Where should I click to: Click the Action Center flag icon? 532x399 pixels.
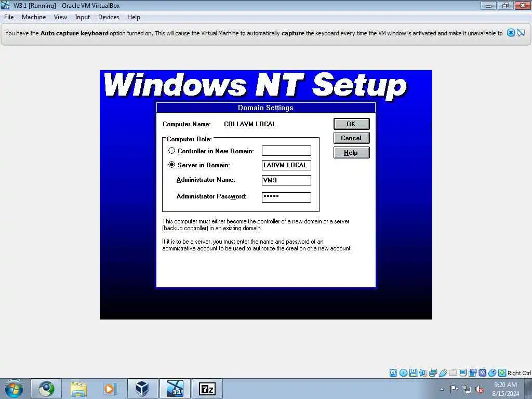point(454,389)
